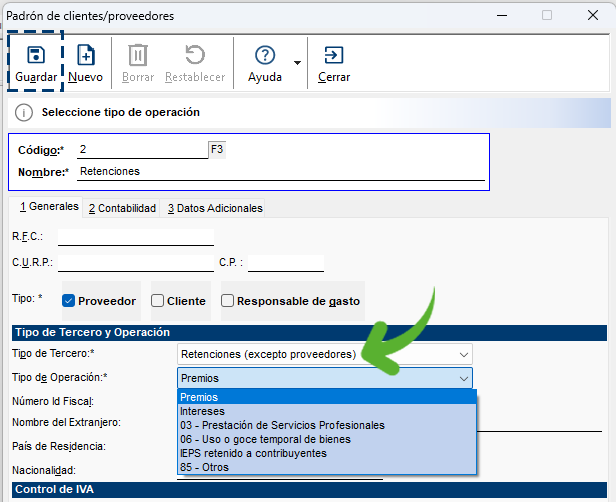Screen dimensions: 616x502
Task: Enable the Cliente checkbox
Action: pos(158,301)
